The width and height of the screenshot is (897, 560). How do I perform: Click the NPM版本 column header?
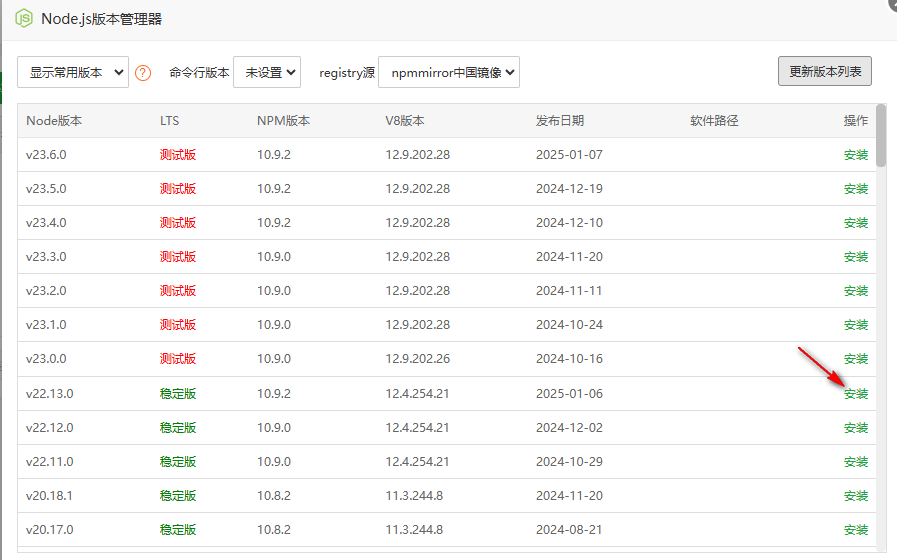283,121
